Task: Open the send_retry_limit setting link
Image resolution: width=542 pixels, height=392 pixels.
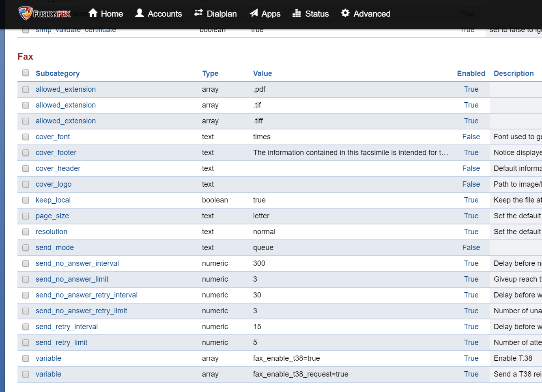Action: point(61,342)
